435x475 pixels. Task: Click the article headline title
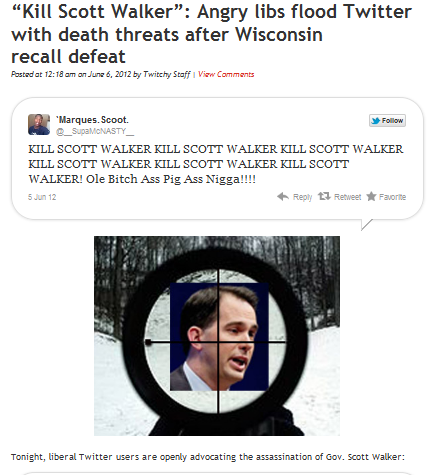pyautogui.click(x=212, y=34)
